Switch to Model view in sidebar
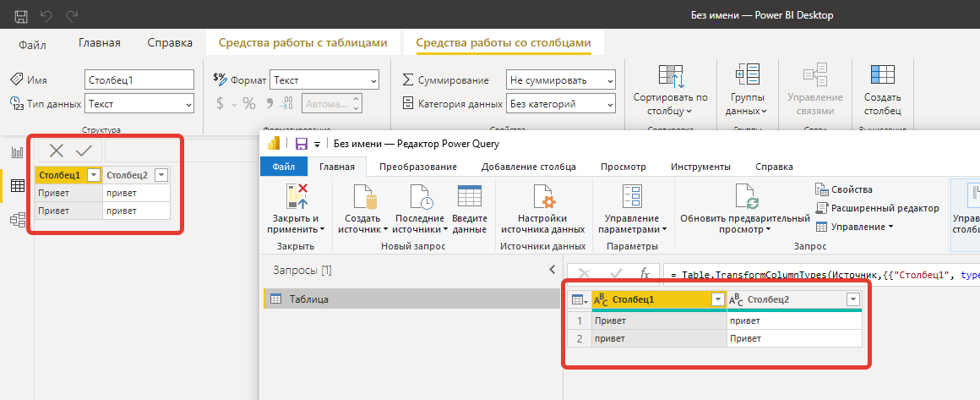Screen dimensions: 980x400 [x=18, y=219]
